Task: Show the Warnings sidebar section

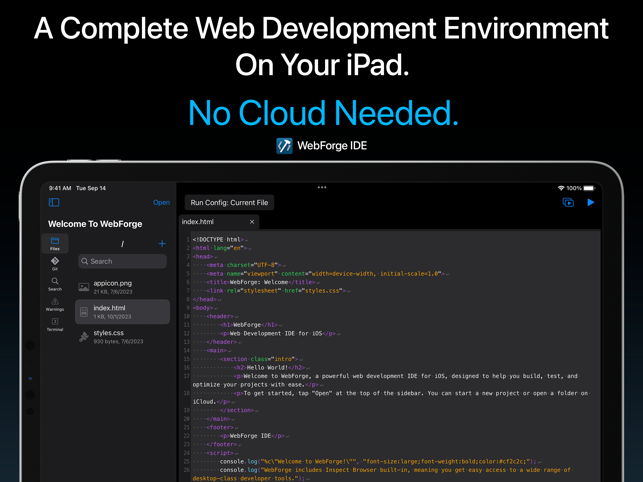Action: coord(55,304)
